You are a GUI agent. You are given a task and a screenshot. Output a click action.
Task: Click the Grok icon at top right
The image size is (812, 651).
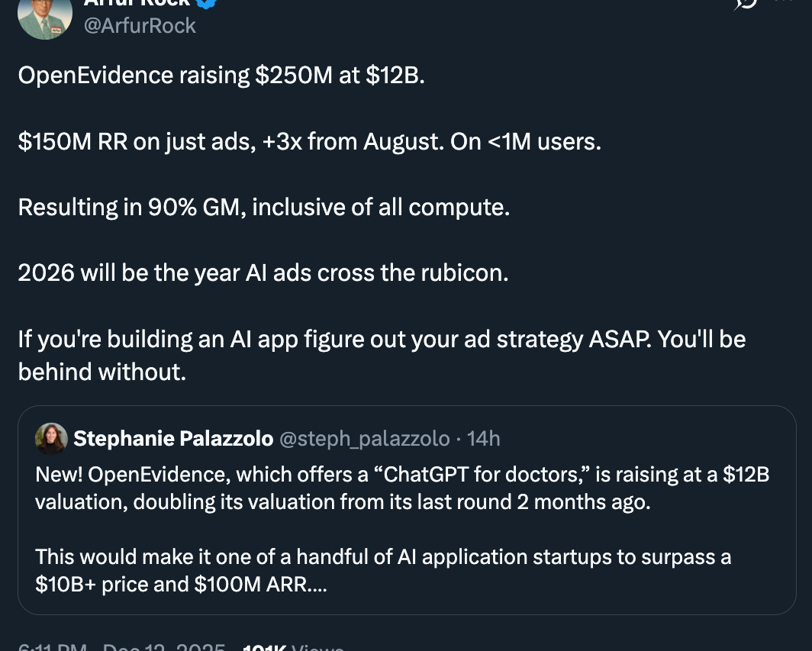pos(745,3)
